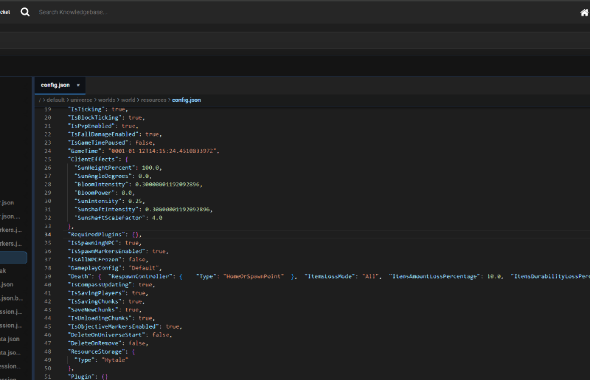Click the "Hytale" string value on line 49
Screen dimensions: 590x380
pyautogui.click(x=115, y=360)
